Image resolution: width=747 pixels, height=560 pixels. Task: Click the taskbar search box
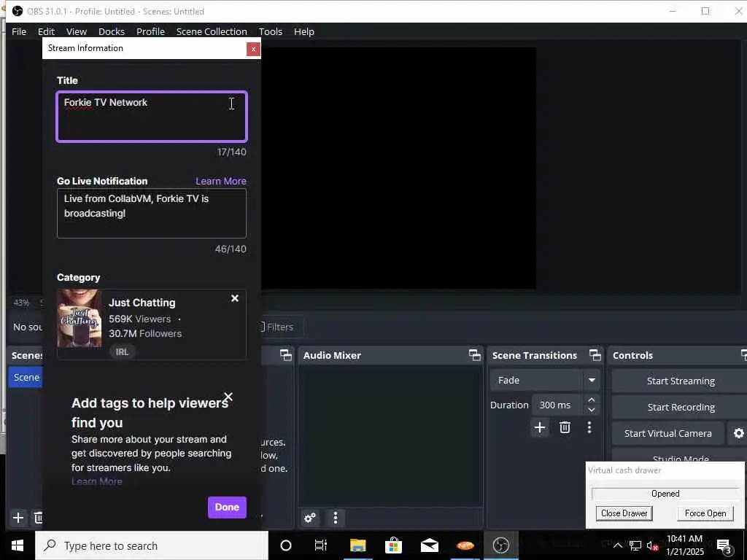(152, 545)
